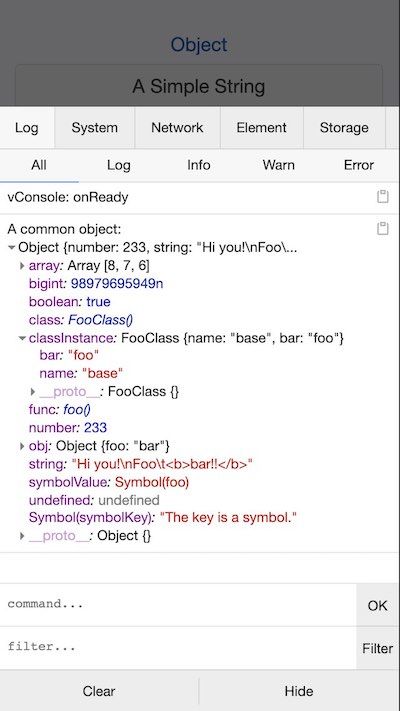Go to the Element tab

262,127
